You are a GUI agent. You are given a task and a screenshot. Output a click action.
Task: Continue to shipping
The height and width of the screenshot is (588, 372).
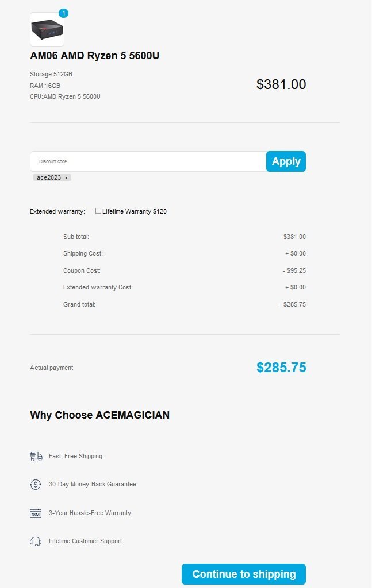(x=244, y=574)
